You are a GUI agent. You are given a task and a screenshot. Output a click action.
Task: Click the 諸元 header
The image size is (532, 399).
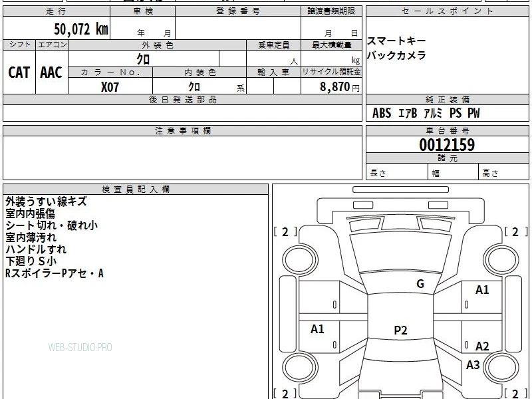(448, 158)
